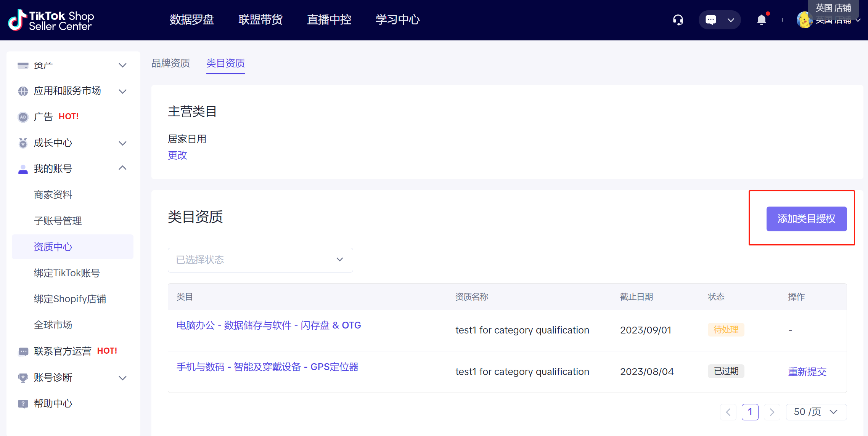Click the 帮助中心 question mark icon
The image size is (868, 436).
pos(23,404)
